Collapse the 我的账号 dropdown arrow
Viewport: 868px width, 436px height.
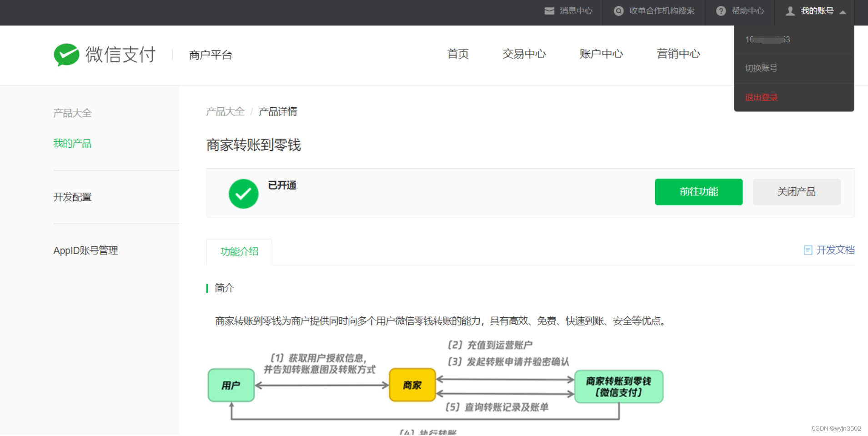tap(843, 12)
